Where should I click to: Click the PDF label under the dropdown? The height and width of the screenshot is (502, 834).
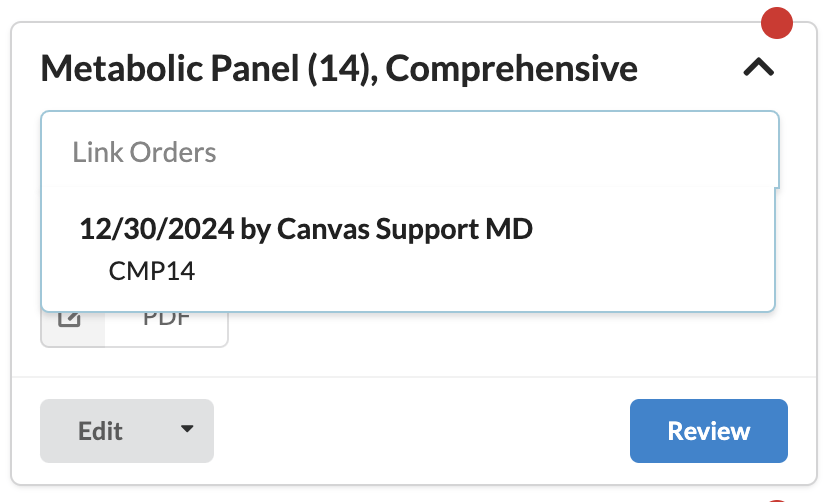[166, 322]
